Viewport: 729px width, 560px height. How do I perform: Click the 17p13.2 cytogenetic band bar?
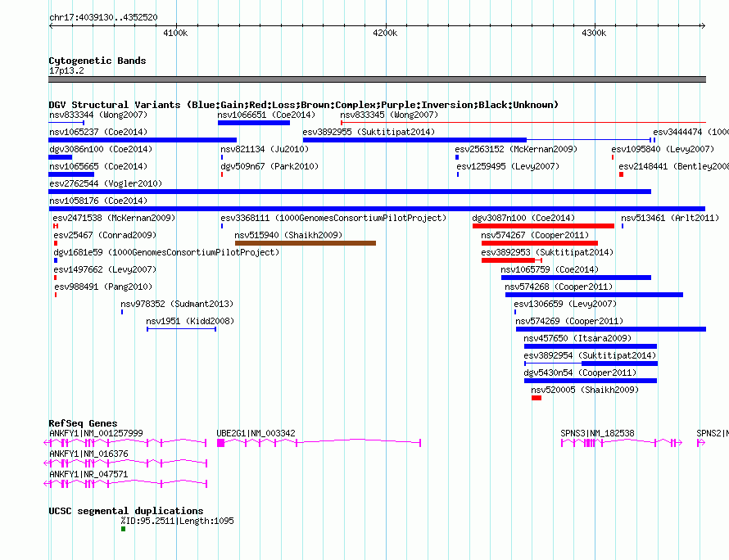(x=377, y=79)
